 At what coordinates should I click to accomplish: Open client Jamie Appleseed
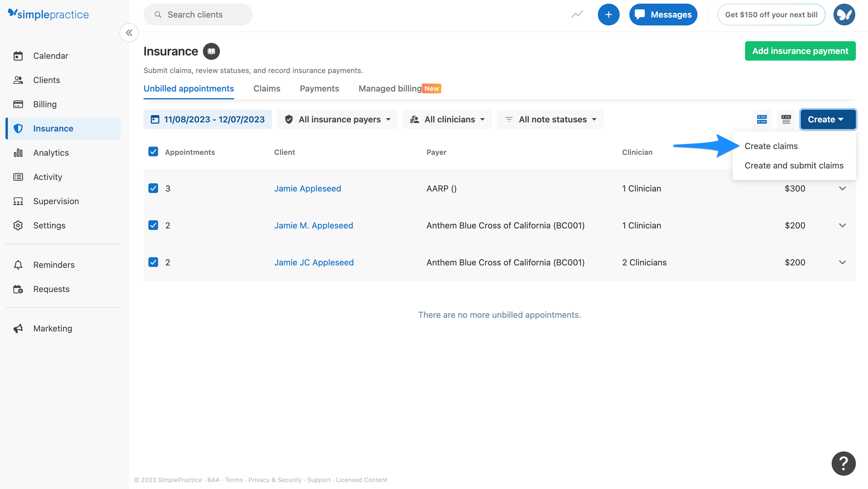307,188
